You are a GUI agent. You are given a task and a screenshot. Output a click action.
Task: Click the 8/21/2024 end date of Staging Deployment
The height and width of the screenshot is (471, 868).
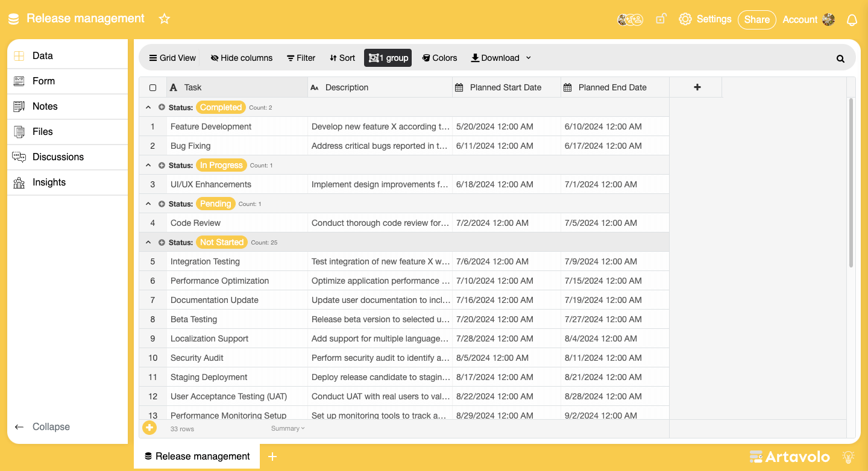tap(615, 377)
